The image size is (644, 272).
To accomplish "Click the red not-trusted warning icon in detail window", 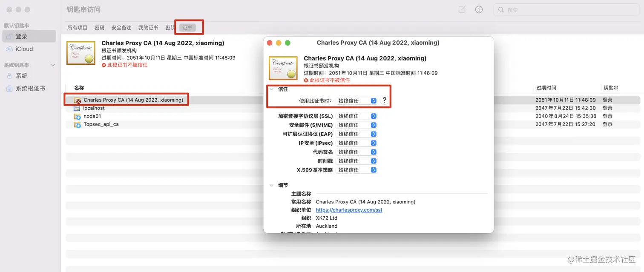I will tap(306, 80).
